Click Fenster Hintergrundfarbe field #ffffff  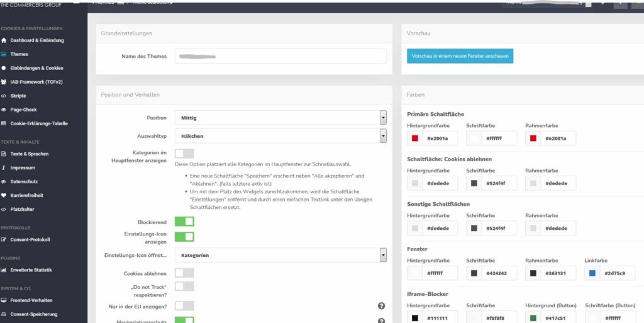[433, 273]
